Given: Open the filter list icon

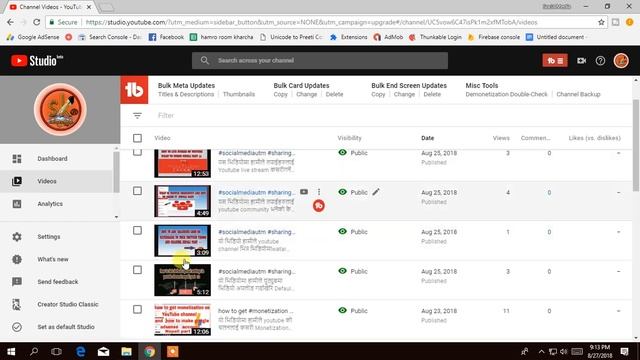Looking at the screenshot, I should [x=138, y=116].
